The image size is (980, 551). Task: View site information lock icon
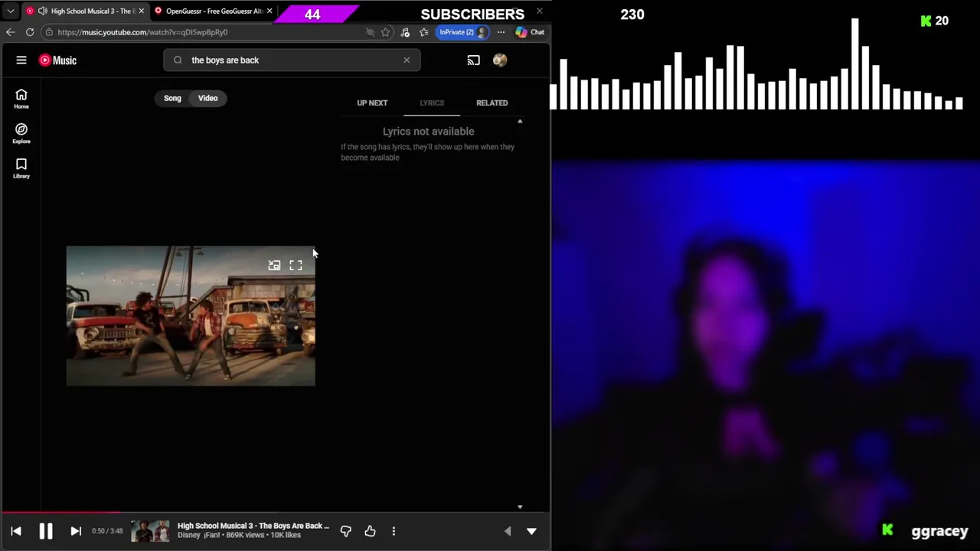49,32
